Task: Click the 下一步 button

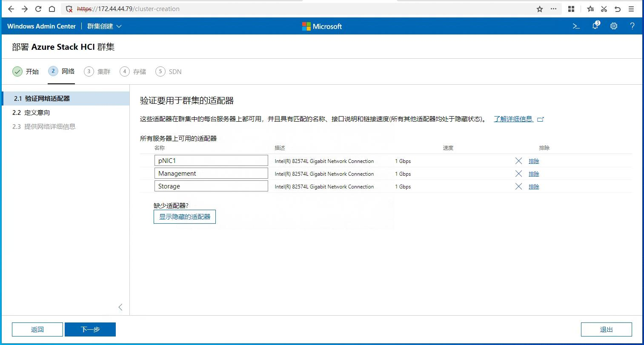Action: (90, 329)
